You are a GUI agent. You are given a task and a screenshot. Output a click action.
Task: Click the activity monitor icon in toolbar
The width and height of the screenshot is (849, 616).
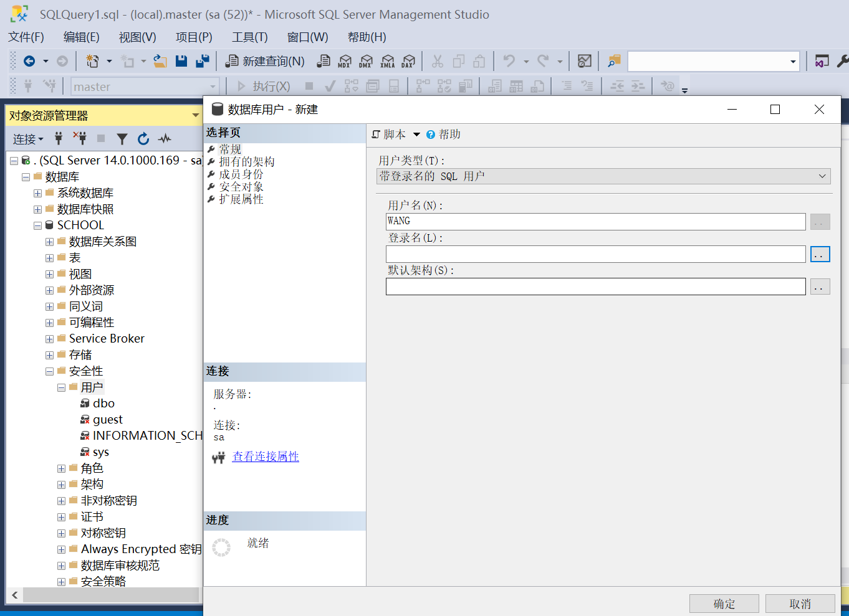click(584, 61)
